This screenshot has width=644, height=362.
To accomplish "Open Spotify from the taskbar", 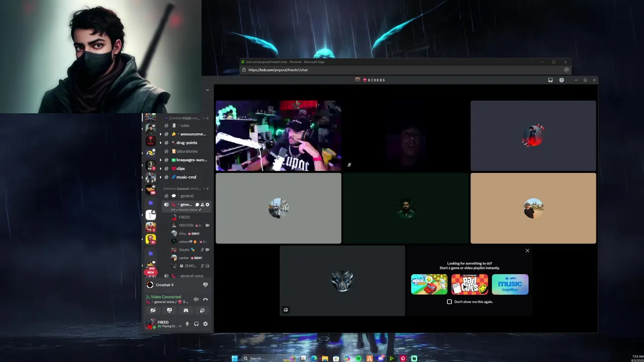I will 358,358.
